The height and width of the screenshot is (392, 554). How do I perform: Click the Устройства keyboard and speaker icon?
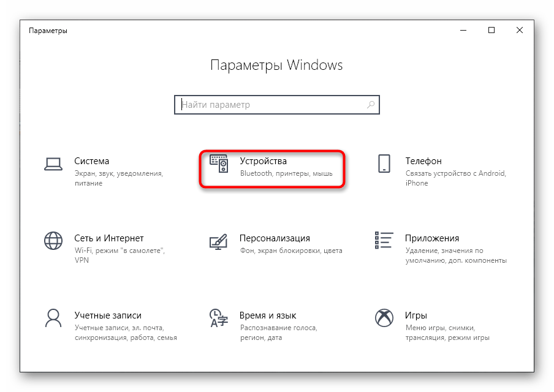pyautogui.click(x=219, y=164)
